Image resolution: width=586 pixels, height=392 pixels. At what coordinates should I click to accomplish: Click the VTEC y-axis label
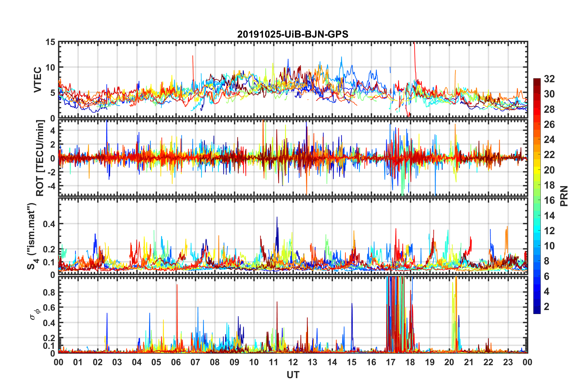click(x=37, y=80)
